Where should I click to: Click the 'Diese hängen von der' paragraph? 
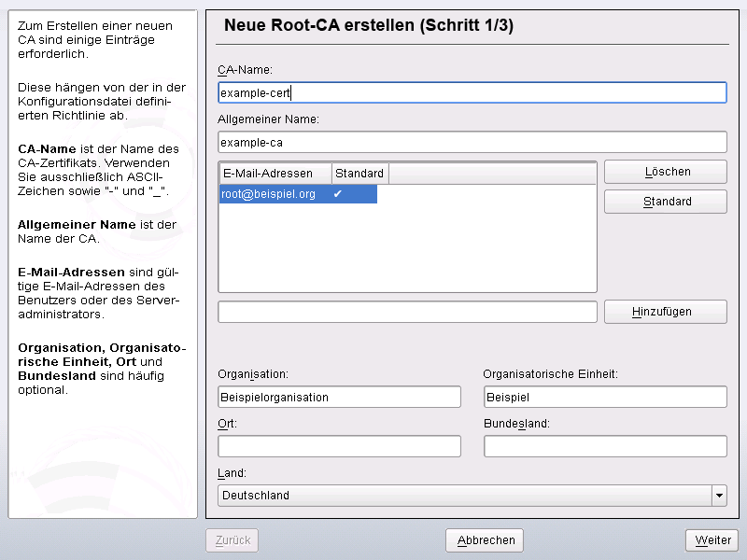click(102, 102)
